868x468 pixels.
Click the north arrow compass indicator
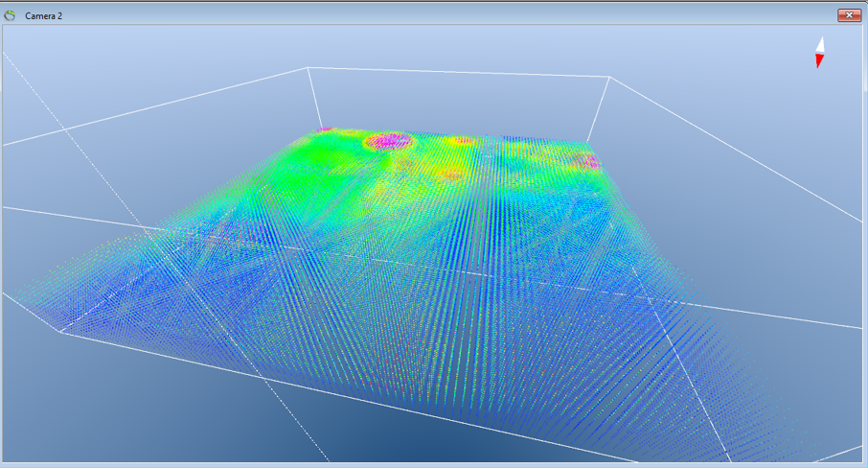[820, 53]
